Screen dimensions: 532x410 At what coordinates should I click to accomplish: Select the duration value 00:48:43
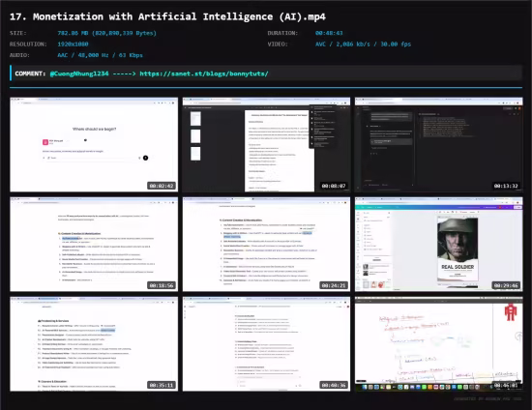click(329, 33)
